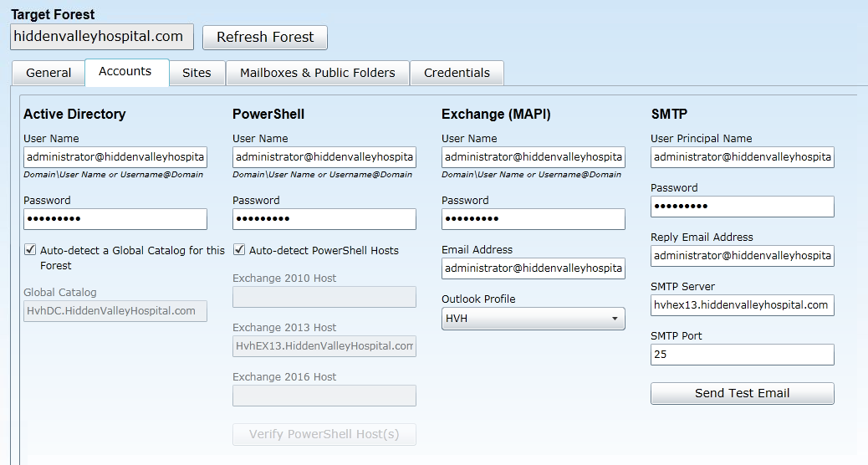868x465 pixels.
Task: Toggle Auto-detect PowerShell Hosts checkbox
Action: click(240, 249)
